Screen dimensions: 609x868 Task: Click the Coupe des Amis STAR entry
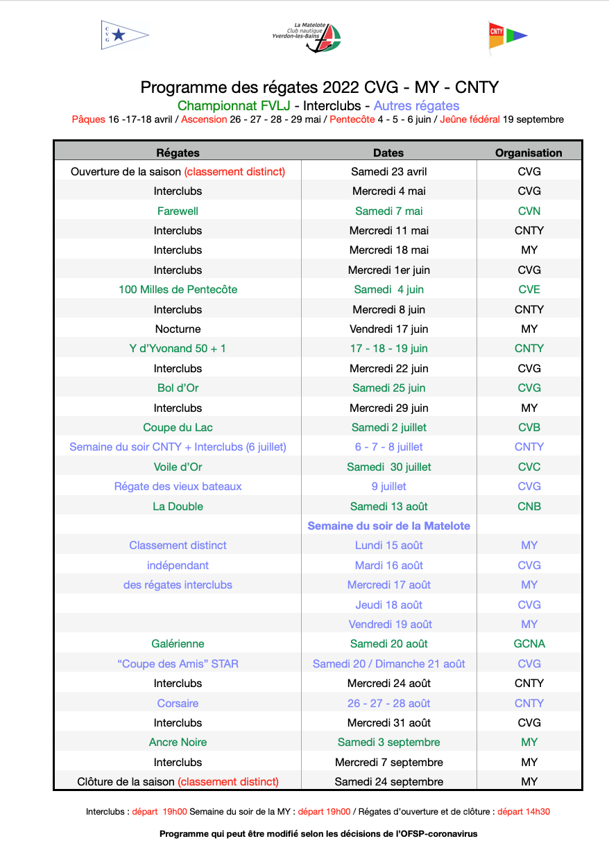click(x=178, y=663)
